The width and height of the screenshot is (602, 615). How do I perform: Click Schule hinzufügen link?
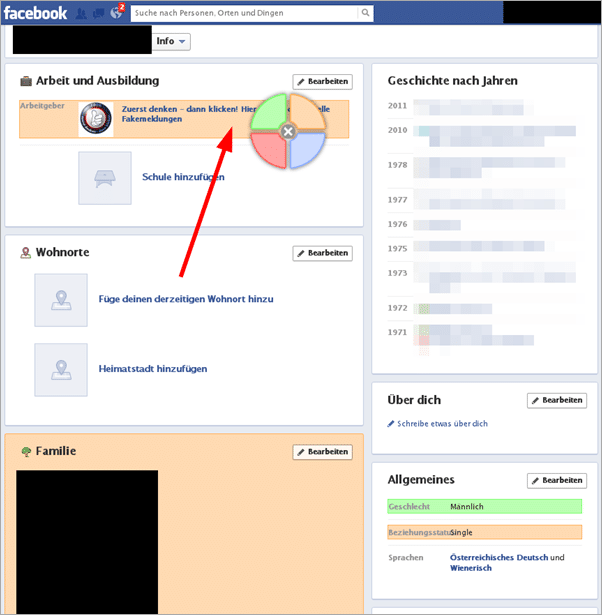click(183, 177)
